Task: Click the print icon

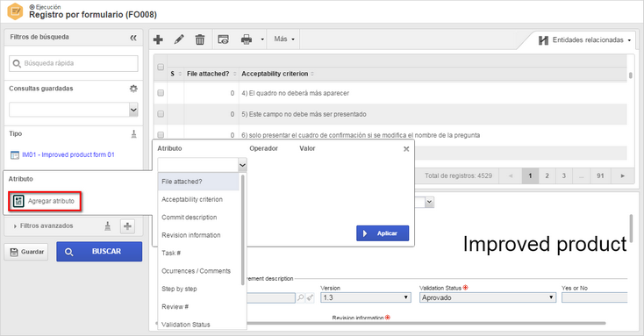Action: (x=247, y=39)
